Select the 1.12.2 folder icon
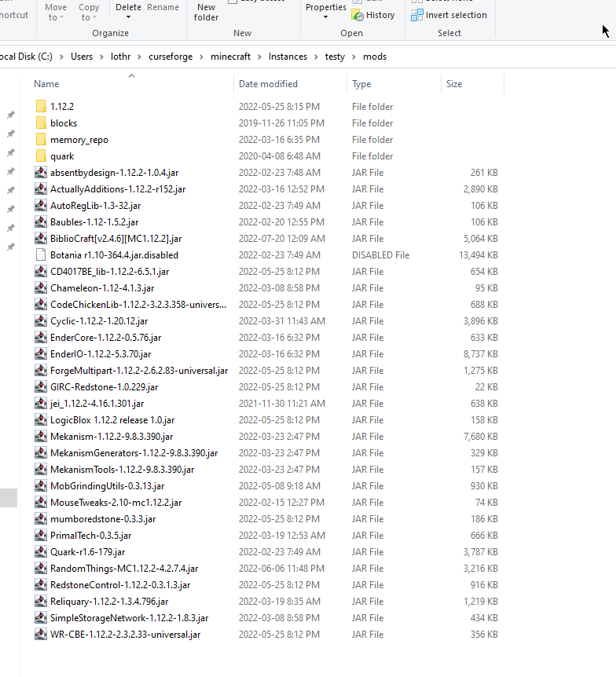This screenshot has width=616, height=677. click(x=41, y=106)
